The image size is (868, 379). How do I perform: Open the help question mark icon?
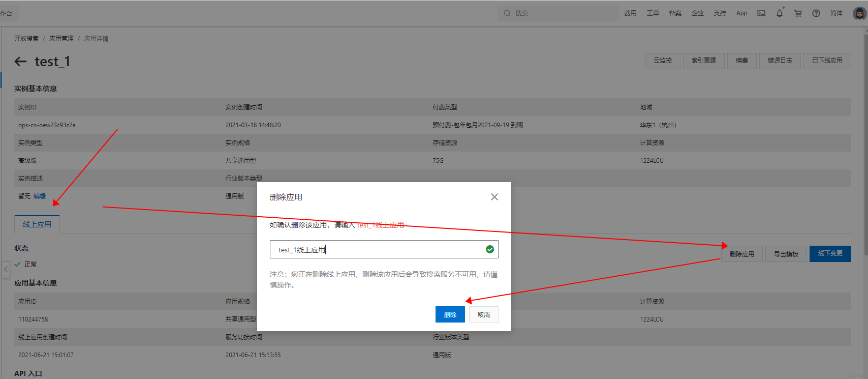816,13
